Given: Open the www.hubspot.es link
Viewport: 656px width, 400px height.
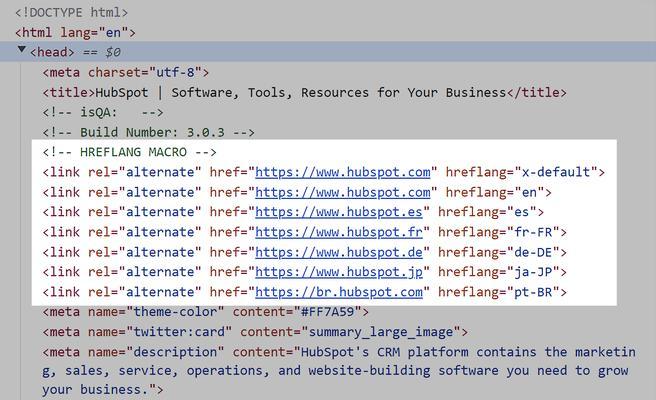Looking at the screenshot, I should (339, 212).
